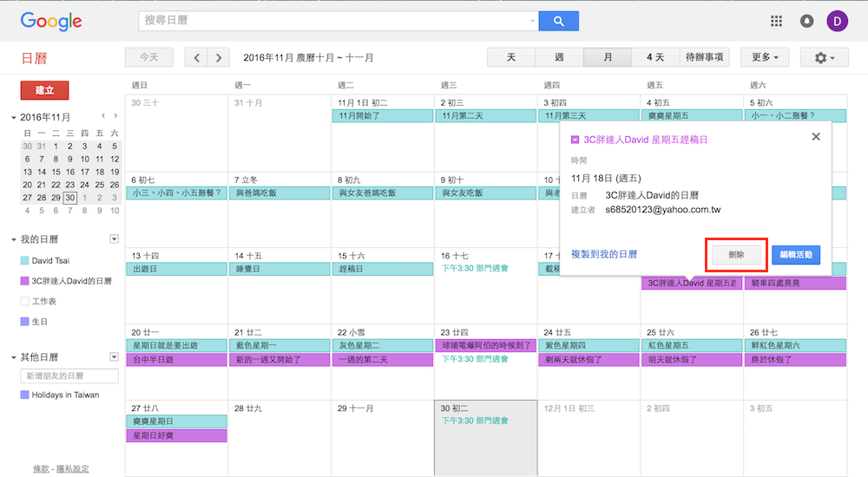Image resolution: width=868 pixels, height=477 pixels.
Task: Close the event details popup
Action: (815, 136)
